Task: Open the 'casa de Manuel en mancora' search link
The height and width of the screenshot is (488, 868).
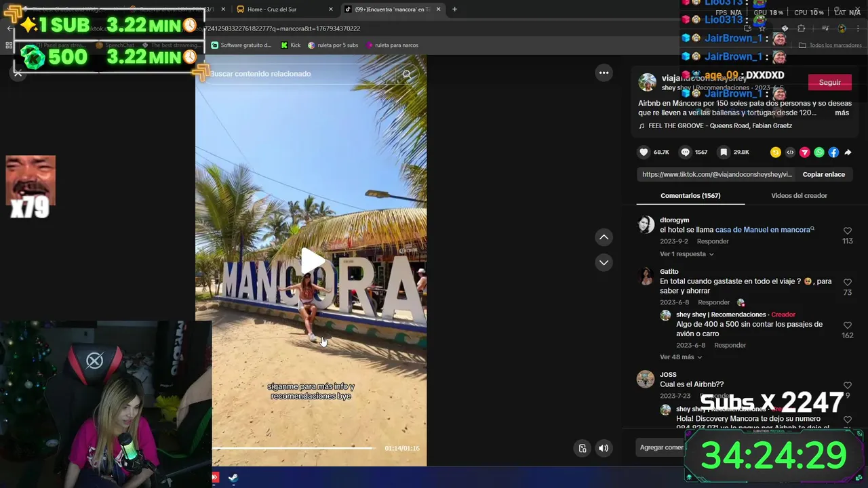Action: [x=764, y=230]
